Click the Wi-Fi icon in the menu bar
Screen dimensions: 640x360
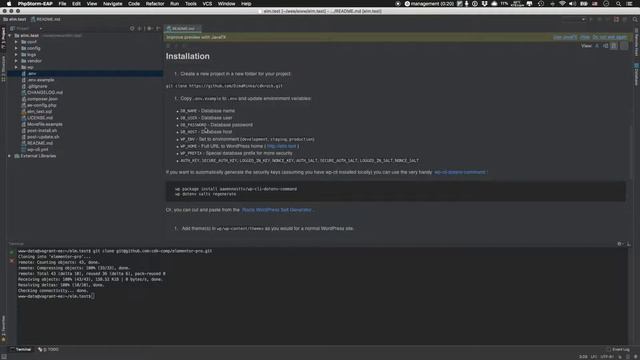(x=562, y=4)
